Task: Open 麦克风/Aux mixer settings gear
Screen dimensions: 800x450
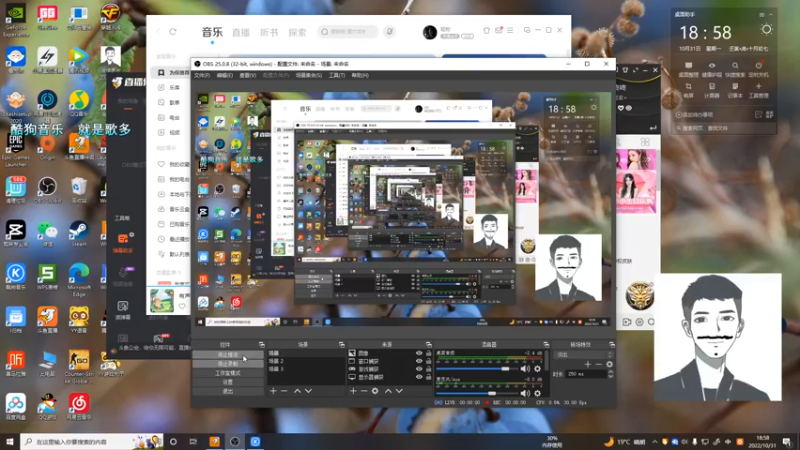Action: (537, 393)
